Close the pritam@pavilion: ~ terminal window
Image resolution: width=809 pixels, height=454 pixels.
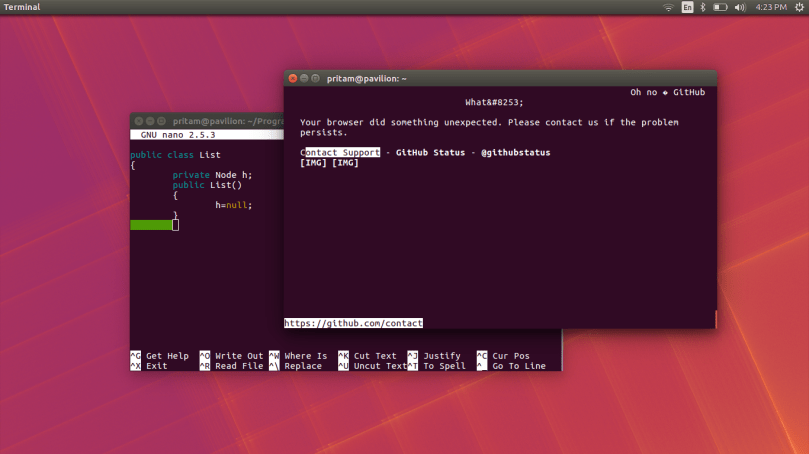(293, 78)
